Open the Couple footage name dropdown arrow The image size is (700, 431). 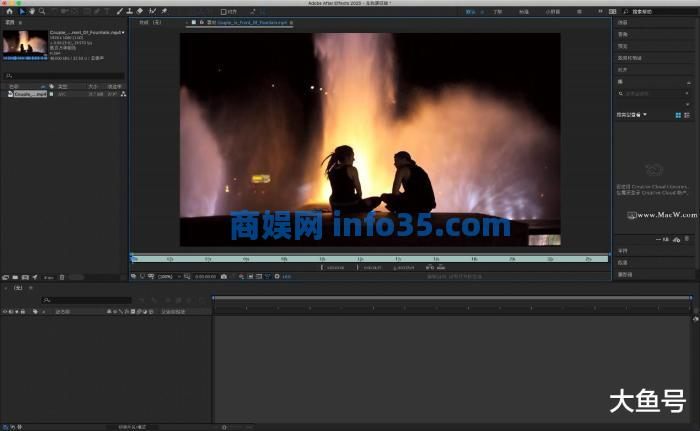[x=122, y=31]
